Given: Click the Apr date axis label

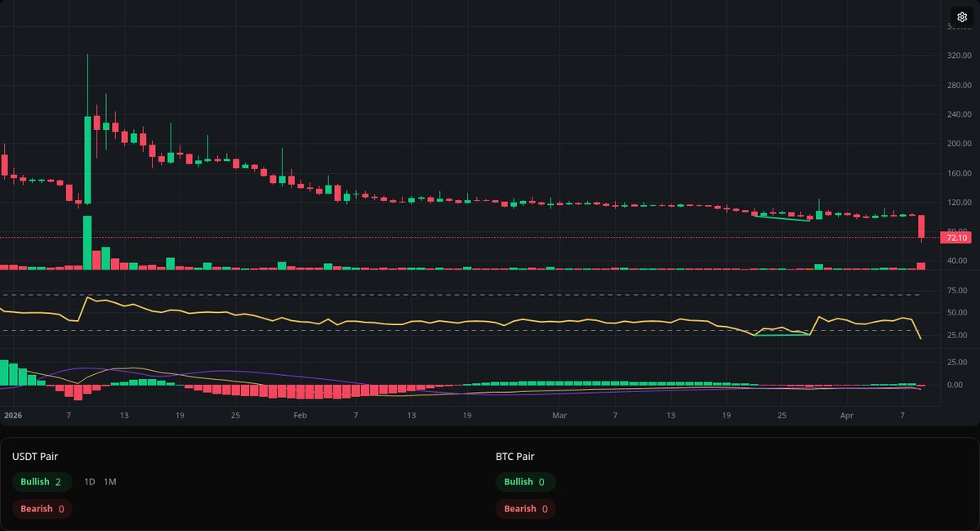Looking at the screenshot, I should click(x=846, y=416).
